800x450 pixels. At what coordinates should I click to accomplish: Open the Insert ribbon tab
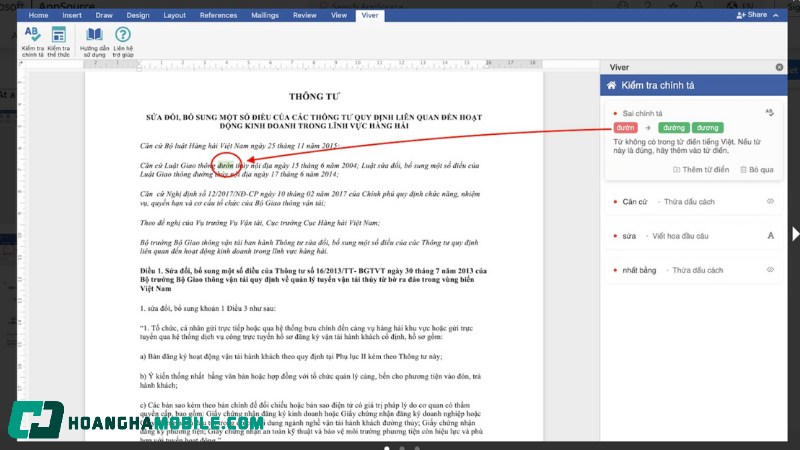(x=72, y=15)
